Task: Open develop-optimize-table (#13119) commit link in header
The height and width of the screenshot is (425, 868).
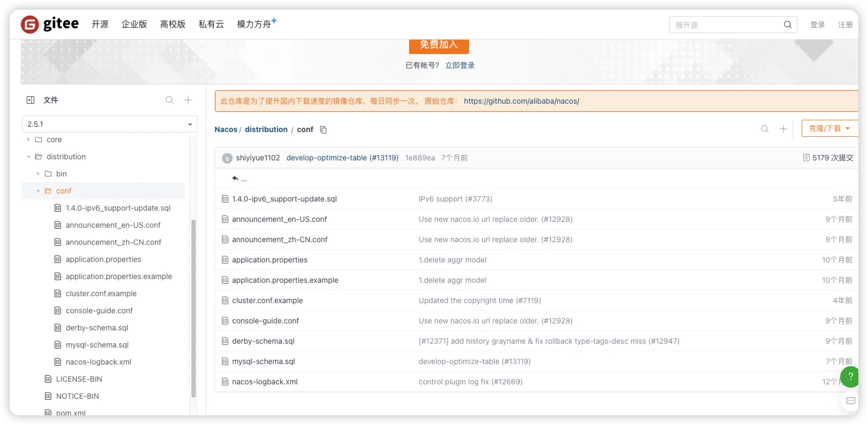Action: pos(342,158)
